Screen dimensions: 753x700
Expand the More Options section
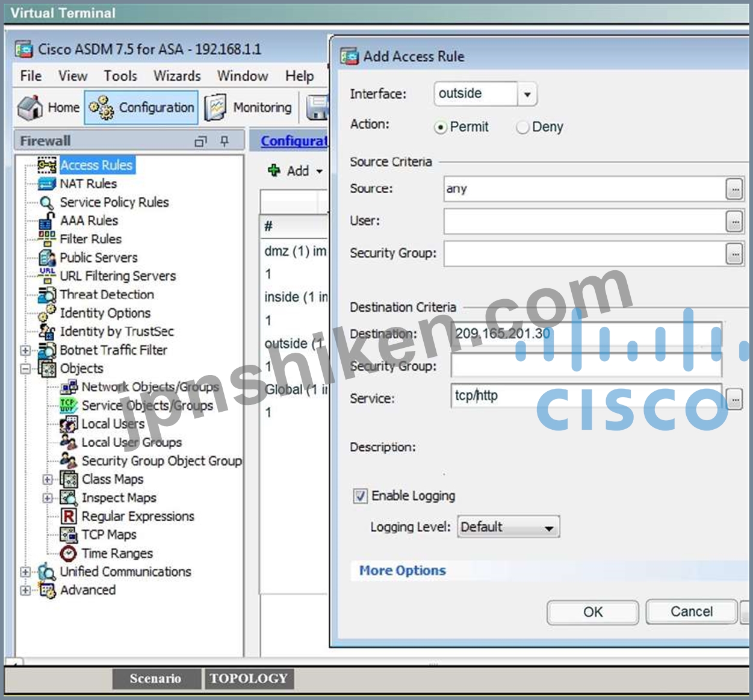[x=403, y=571]
